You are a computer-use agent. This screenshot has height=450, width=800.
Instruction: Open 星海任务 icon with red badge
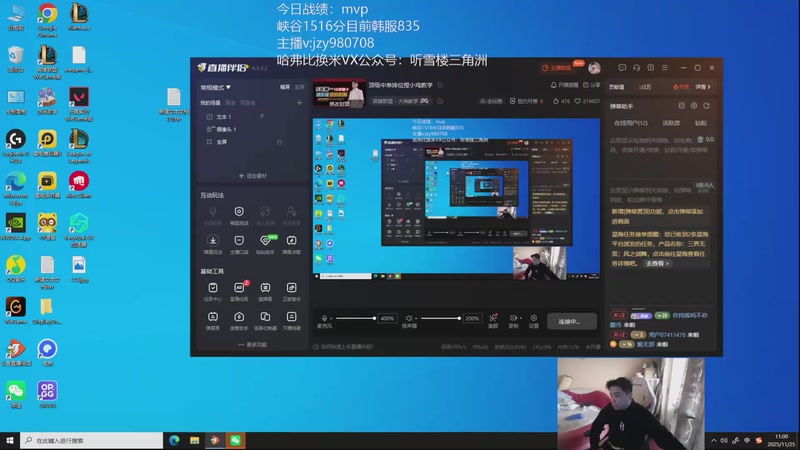(239, 291)
